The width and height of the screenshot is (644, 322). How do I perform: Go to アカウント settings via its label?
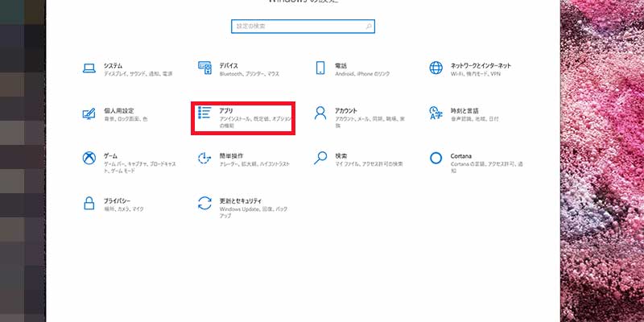pos(346,110)
